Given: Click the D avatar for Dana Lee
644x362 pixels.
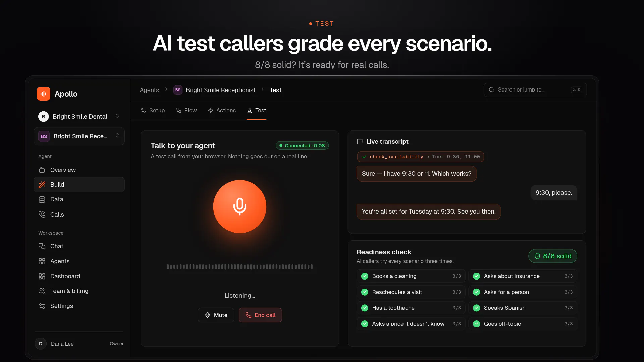Looking at the screenshot, I should 41,344.
